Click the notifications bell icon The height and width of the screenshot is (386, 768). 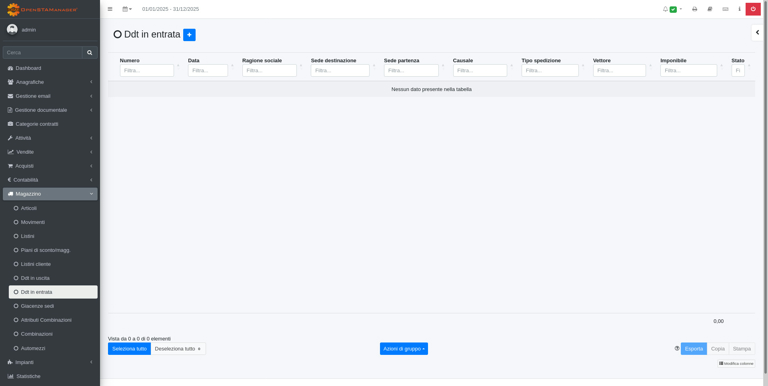665,9
